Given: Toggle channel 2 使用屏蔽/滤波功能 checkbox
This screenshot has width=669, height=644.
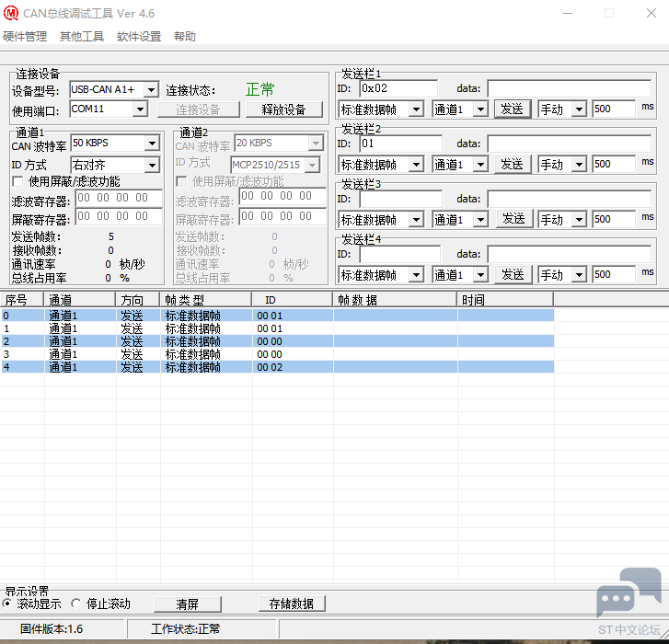Looking at the screenshot, I should [x=181, y=181].
